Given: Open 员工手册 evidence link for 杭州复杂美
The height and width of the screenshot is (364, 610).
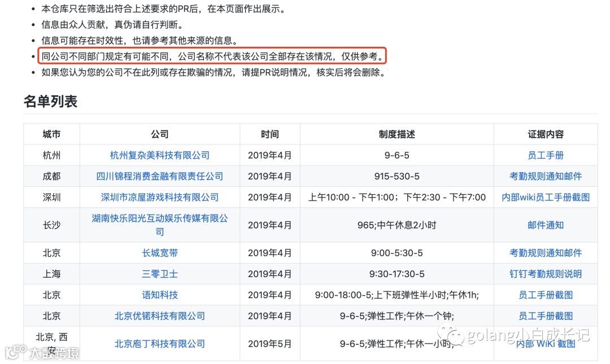Looking at the screenshot, I should point(546,156).
